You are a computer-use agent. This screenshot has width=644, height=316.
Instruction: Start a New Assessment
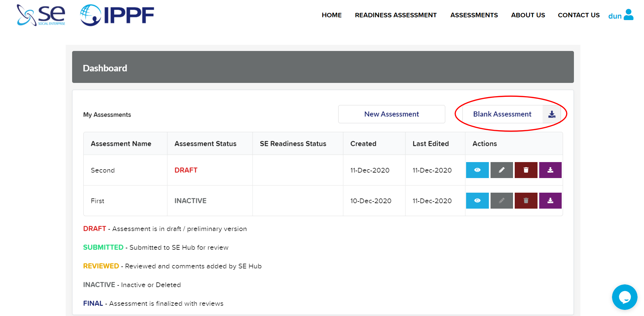pyautogui.click(x=392, y=114)
